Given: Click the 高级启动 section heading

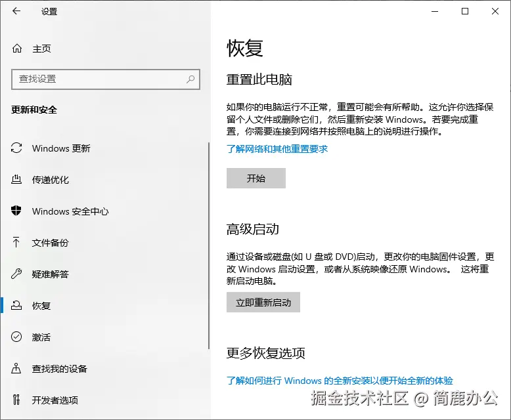Looking at the screenshot, I should [253, 229].
